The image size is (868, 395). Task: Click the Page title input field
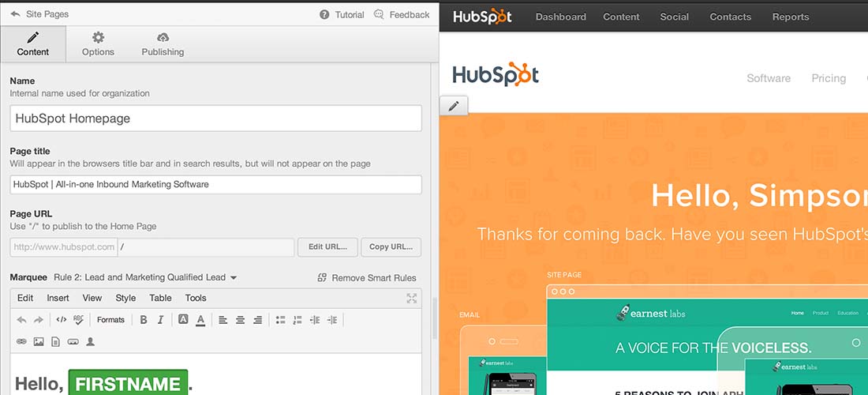tap(215, 184)
